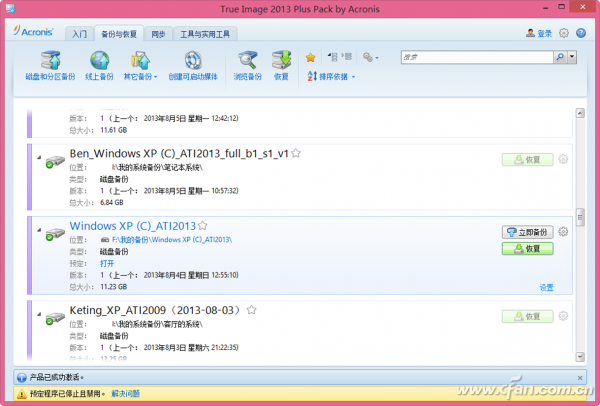Click Recover for Ben_Windows XP backup
The image size is (600, 406).
click(x=527, y=160)
